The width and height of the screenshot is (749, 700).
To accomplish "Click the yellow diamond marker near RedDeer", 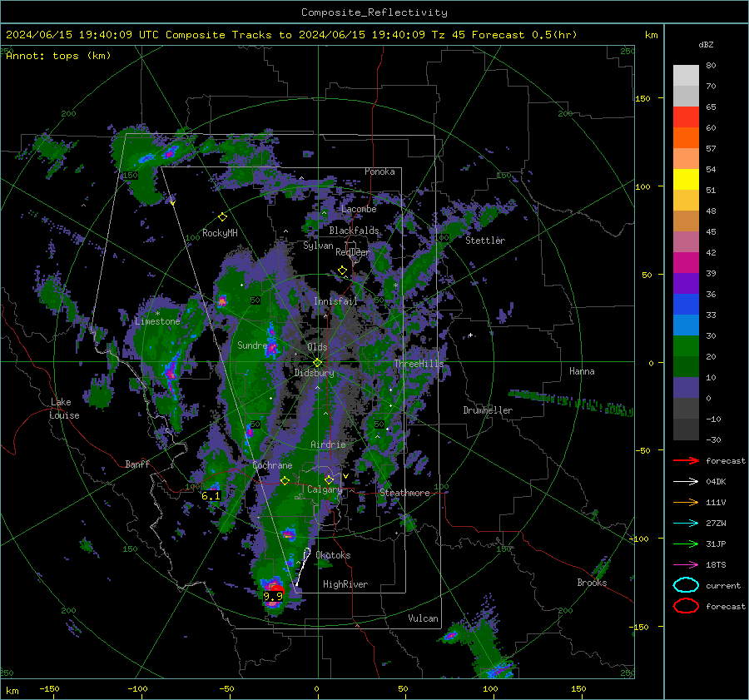I will pyautogui.click(x=342, y=271).
